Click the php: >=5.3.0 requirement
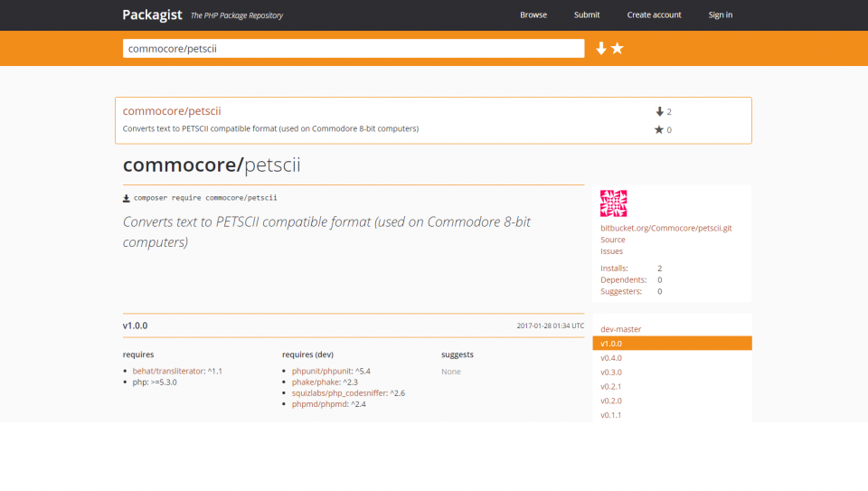 (x=155, y=382)
